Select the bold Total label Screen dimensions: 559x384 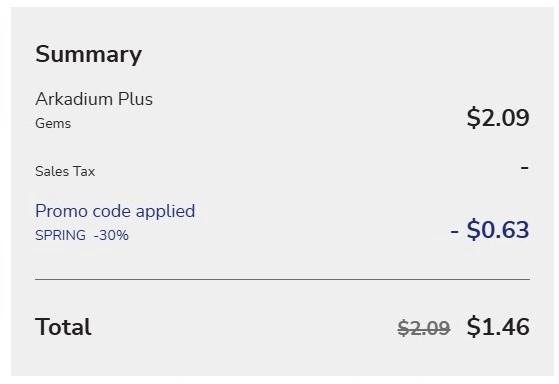click(63, 327)
